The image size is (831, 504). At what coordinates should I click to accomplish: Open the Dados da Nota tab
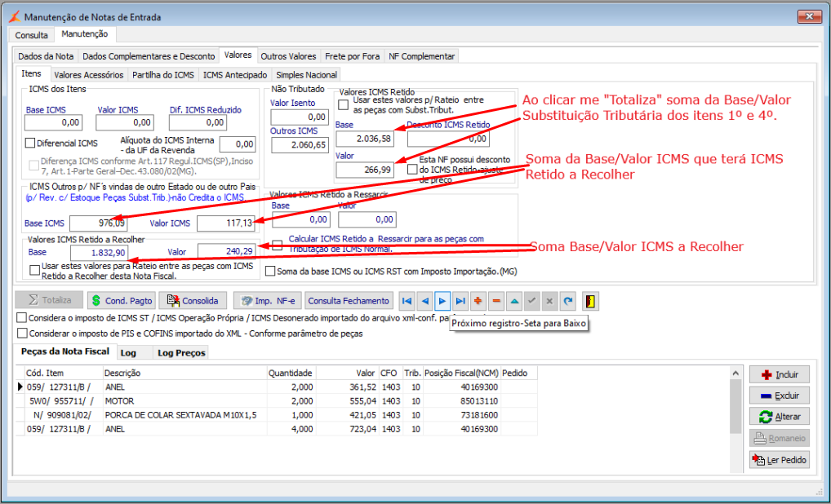click(x=46, y=56)
